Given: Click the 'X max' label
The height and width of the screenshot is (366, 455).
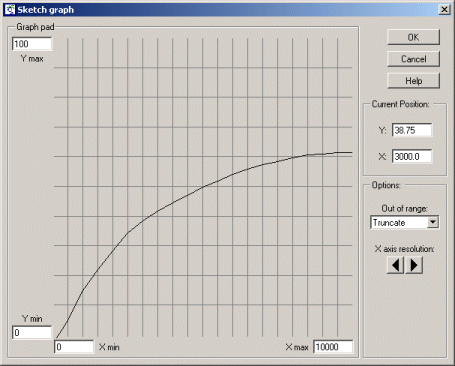Looking at the screenshot, I should tap(297, 347).
